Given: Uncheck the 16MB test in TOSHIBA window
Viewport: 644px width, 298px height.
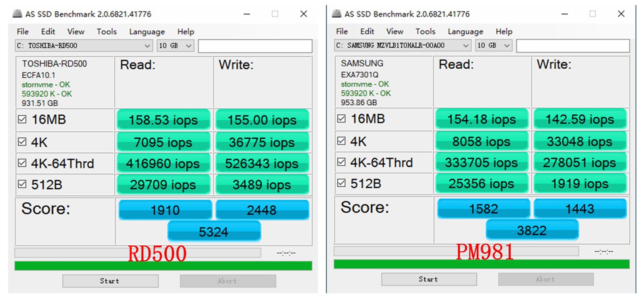Looking at the screenshot, I should [x=23, y=119].
